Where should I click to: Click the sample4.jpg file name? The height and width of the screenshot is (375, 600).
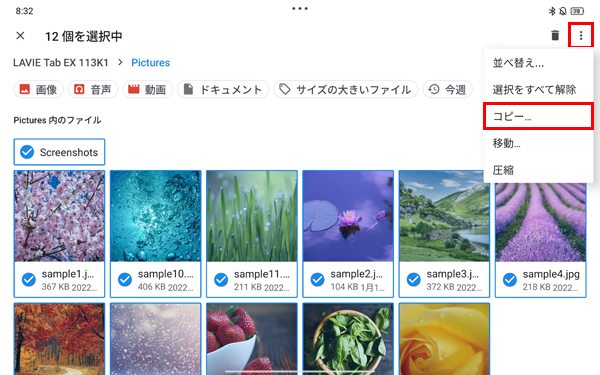551,274
